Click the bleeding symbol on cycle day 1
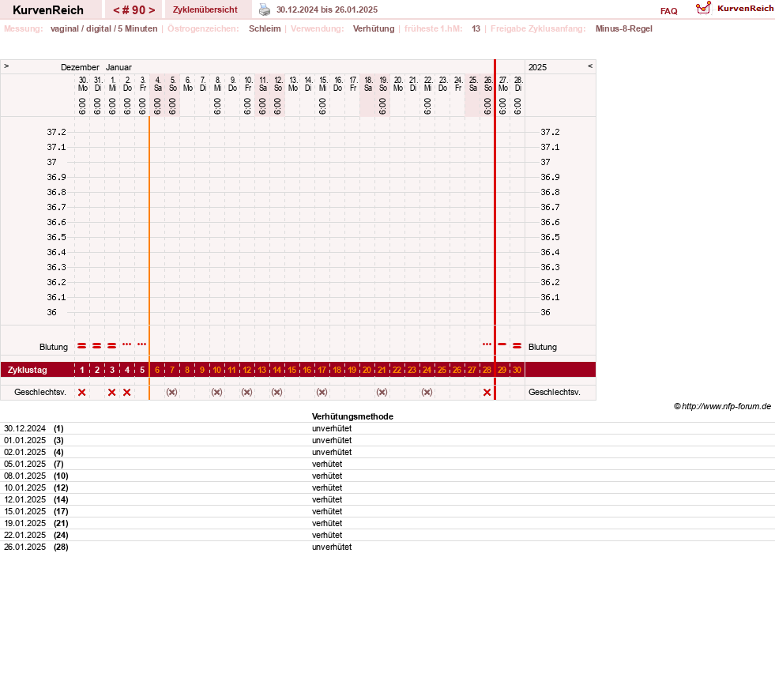 click(82, 345)
